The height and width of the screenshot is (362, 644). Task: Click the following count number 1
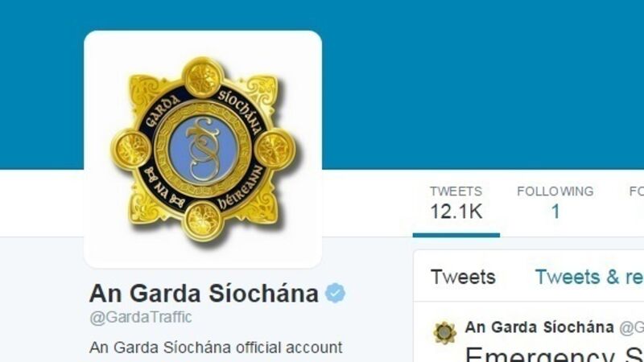click(555, 212)
